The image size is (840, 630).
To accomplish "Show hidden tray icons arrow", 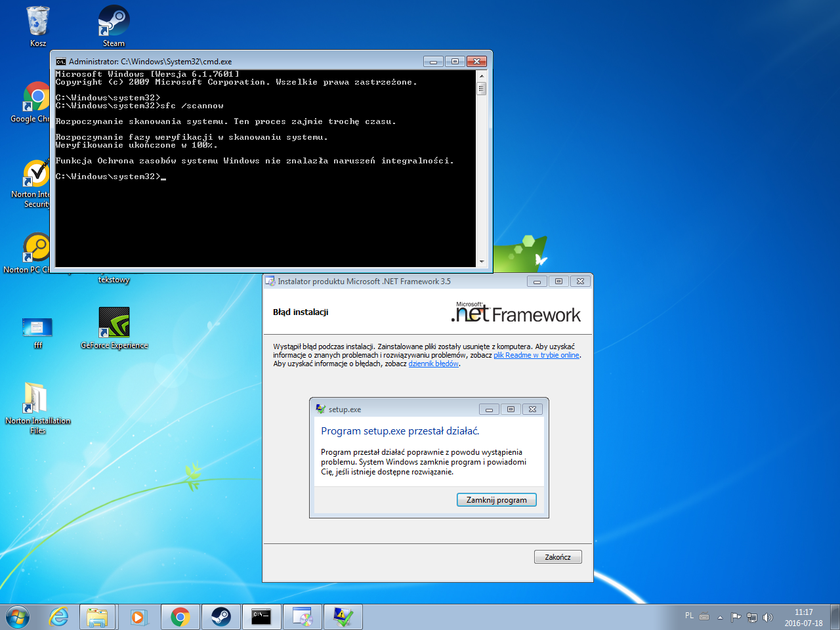I will [x=720, y=618].
